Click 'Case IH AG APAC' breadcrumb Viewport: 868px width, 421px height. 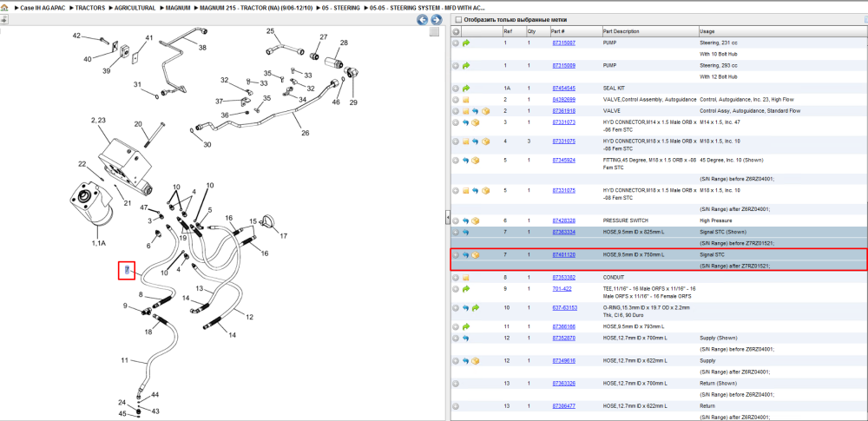(42, 9)
